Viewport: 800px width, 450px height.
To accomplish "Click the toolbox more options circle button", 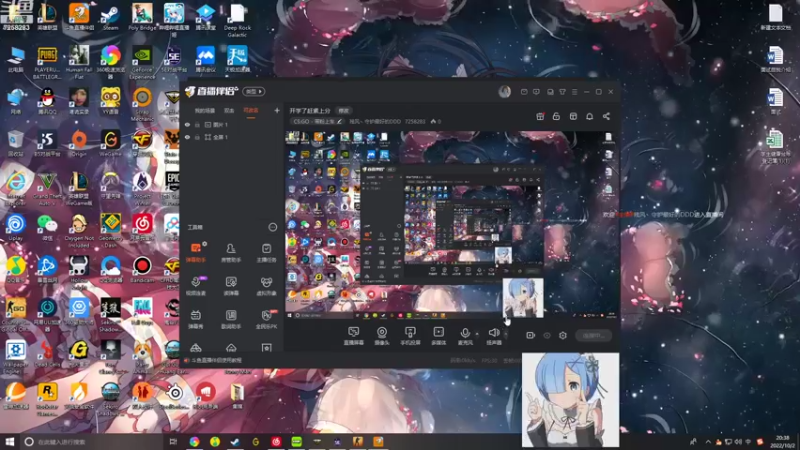I will click(x=272, y=227).
